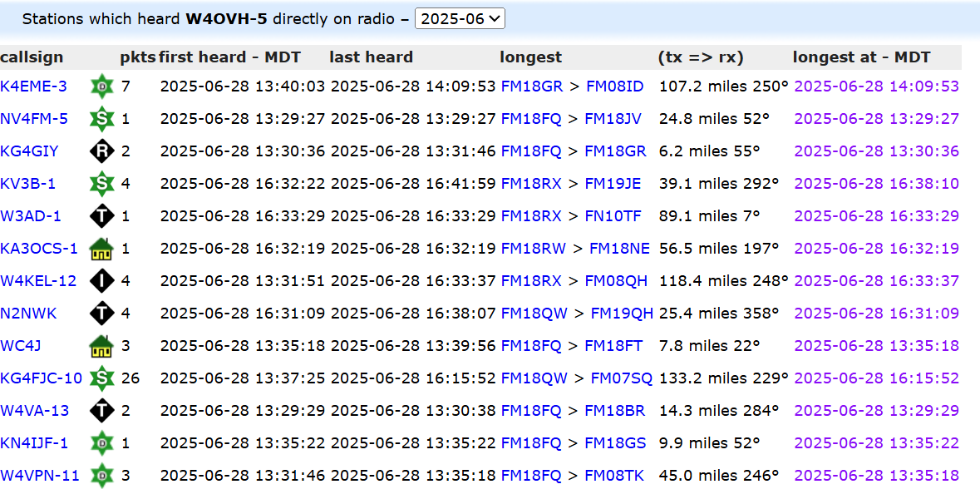Screen dimensions: 980x499
Task: Click the longest-at timestamp 2025-06-28 16:15:52
Action: click(x=876, y=378)
